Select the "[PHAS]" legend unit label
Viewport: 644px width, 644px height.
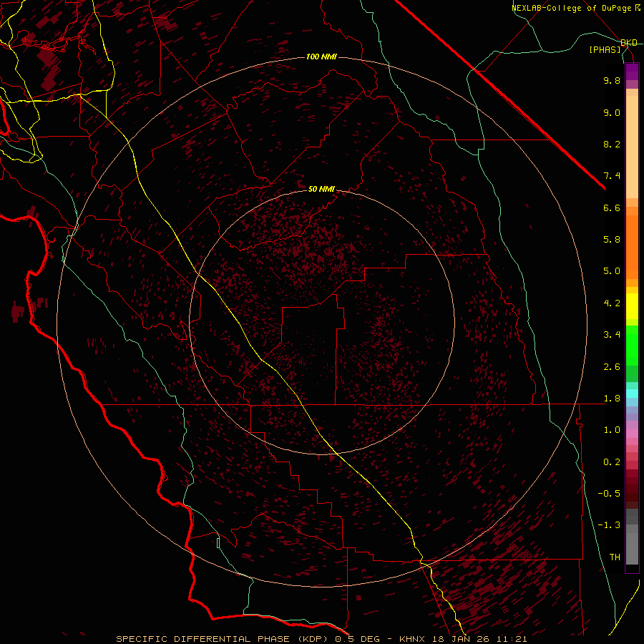click(x=605, y=49)
